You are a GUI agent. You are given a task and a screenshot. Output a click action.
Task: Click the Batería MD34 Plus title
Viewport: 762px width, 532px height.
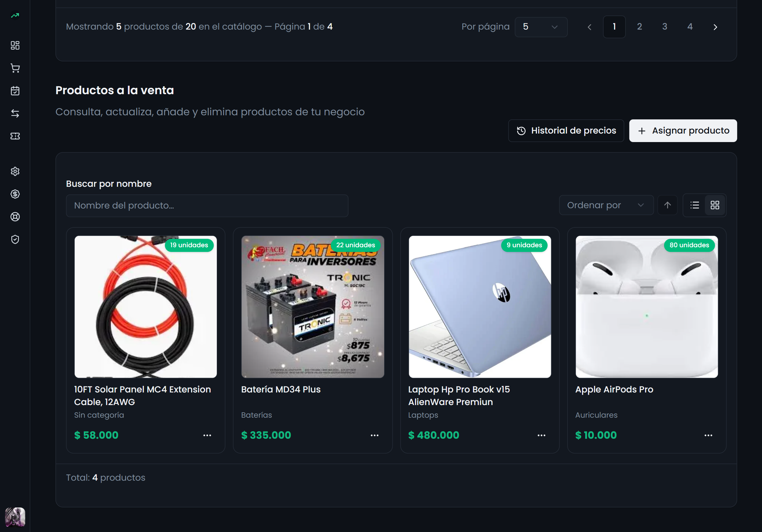coord(281,389)
